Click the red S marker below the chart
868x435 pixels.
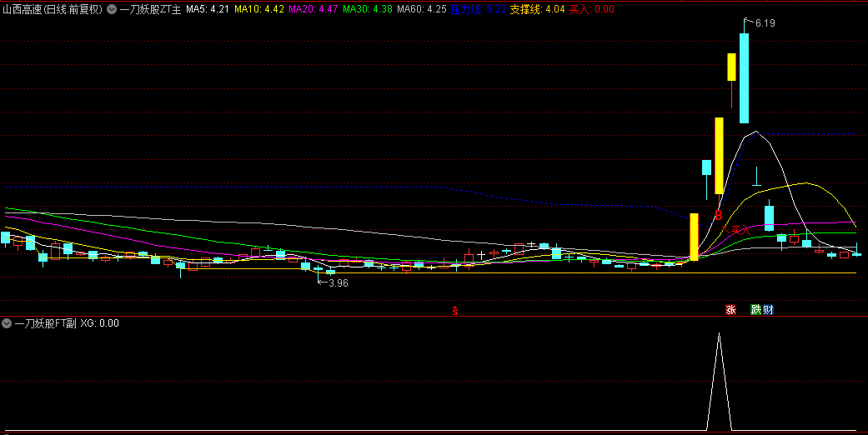455,311
